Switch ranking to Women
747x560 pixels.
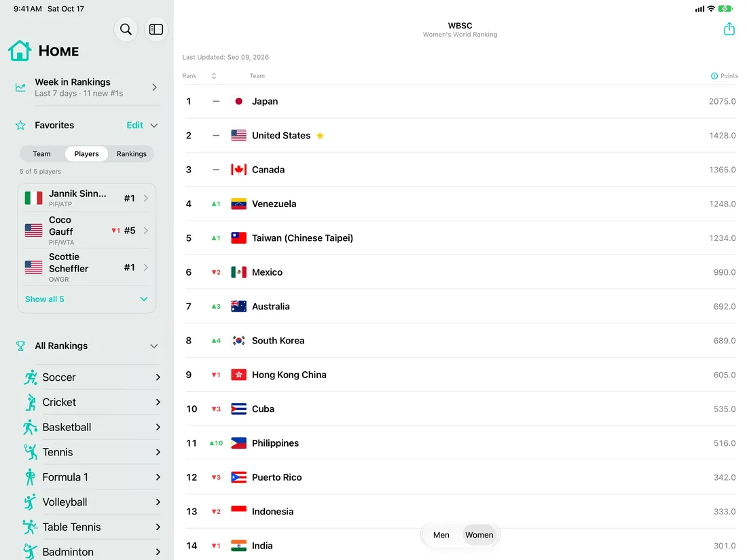479,535
